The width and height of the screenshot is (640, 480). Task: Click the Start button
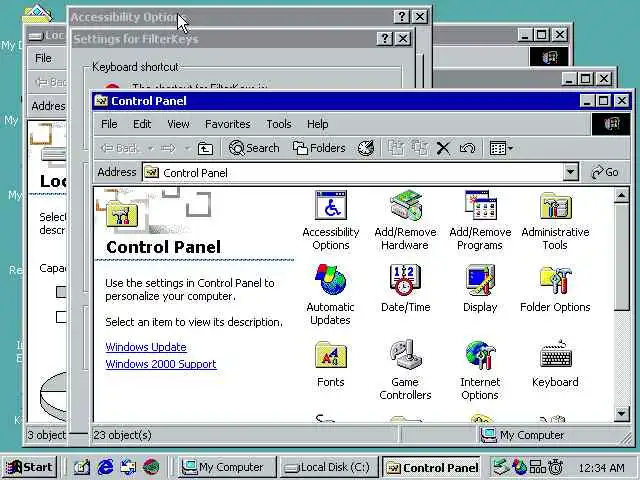29,467
